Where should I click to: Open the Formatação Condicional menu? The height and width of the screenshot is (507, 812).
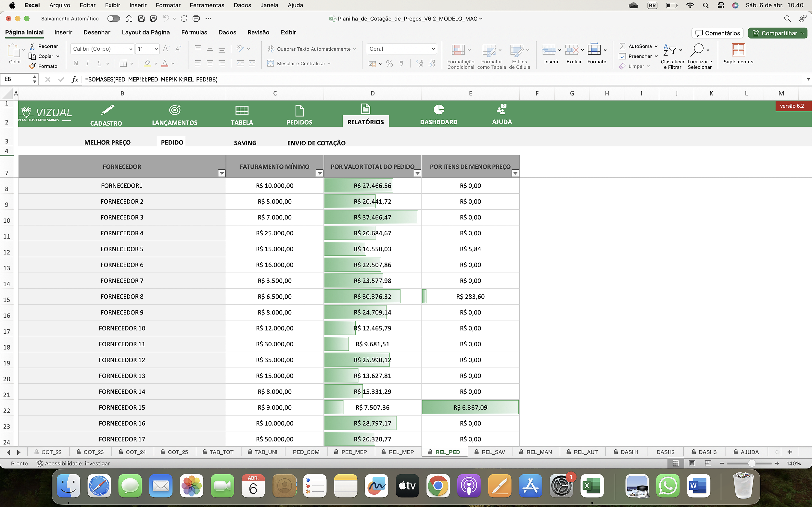coord(460,55)
